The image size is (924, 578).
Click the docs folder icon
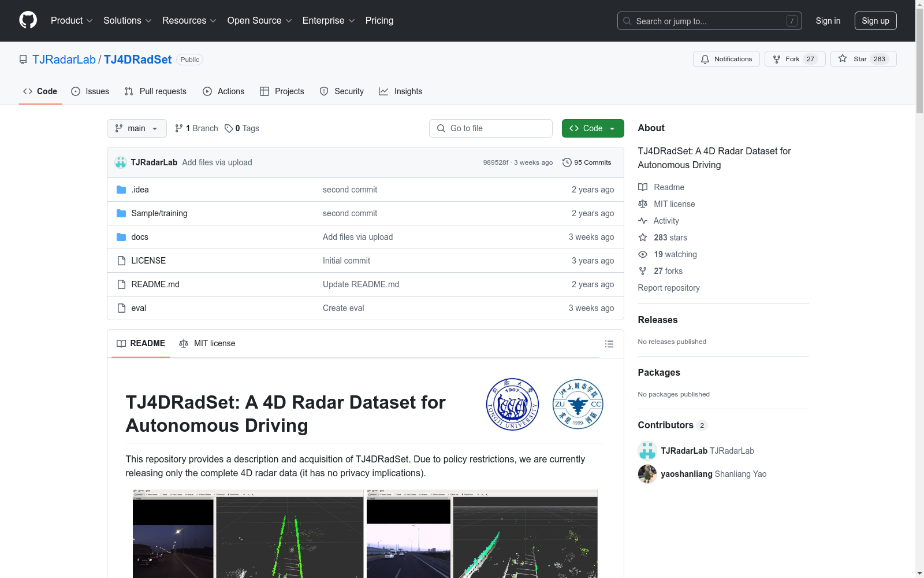[121, 237]
